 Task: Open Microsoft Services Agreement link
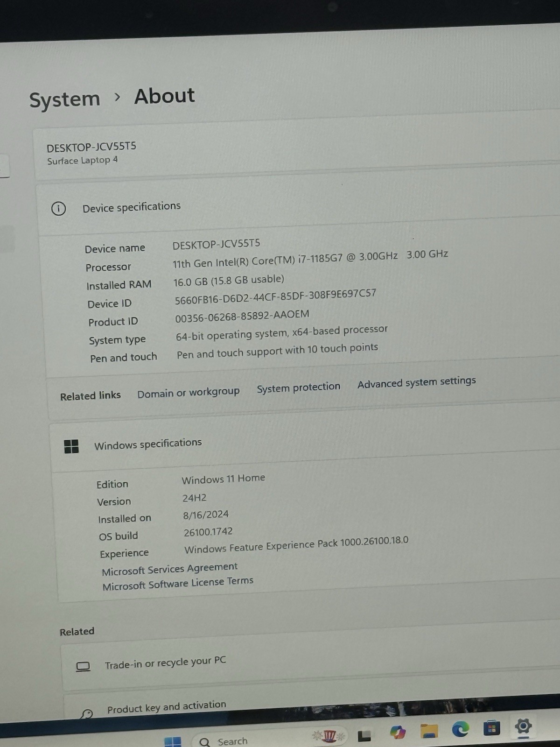(x=170, y=569)
